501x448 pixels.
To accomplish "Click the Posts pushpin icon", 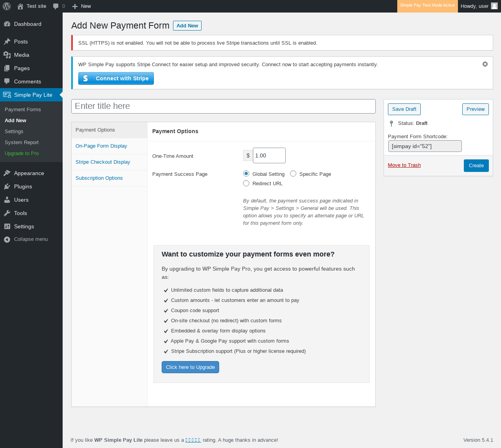I will pos(7,42).
